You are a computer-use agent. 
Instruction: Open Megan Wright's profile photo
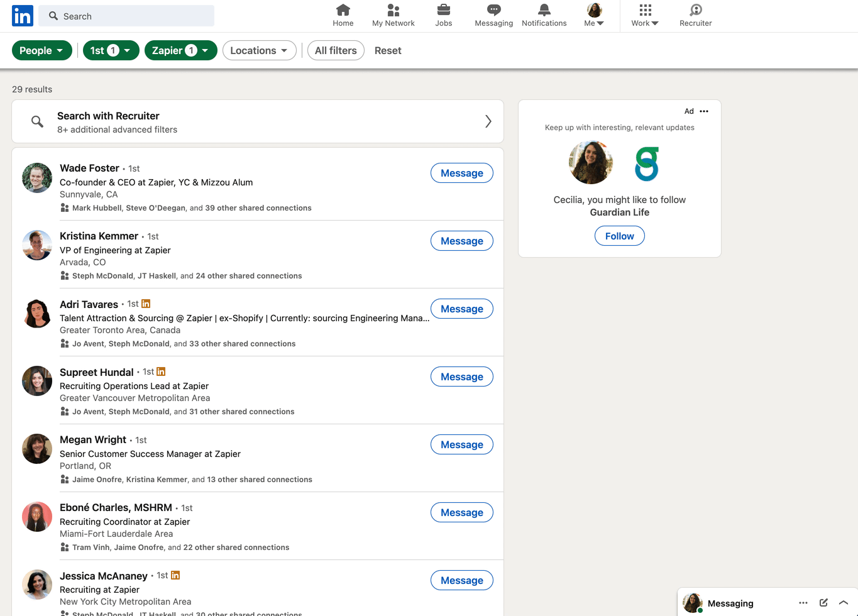37,449
